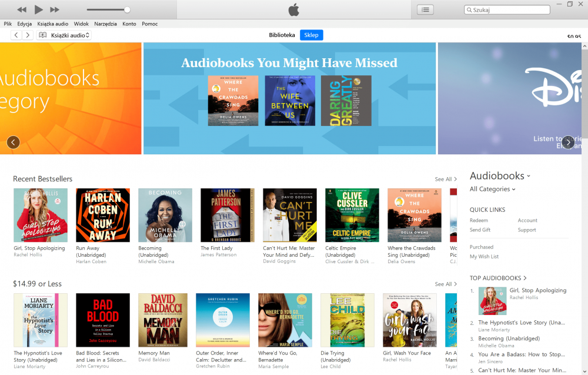Screen dimensions: 588x375
Task: Select top chart entry Girl, Stop Apologizing
Action: tap(538, 290)
